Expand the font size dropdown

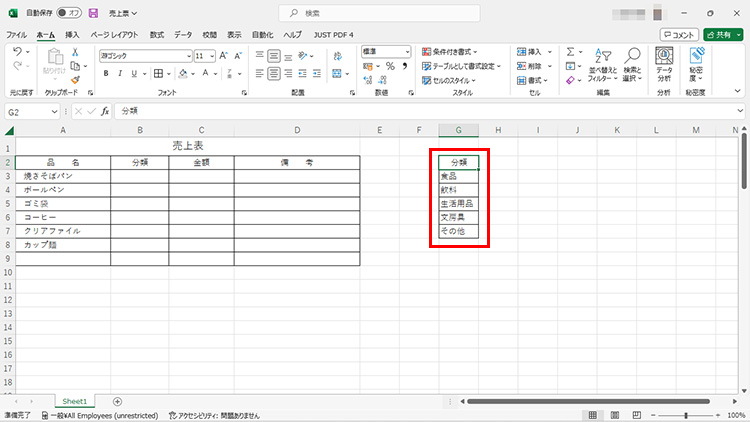point(211,56)
